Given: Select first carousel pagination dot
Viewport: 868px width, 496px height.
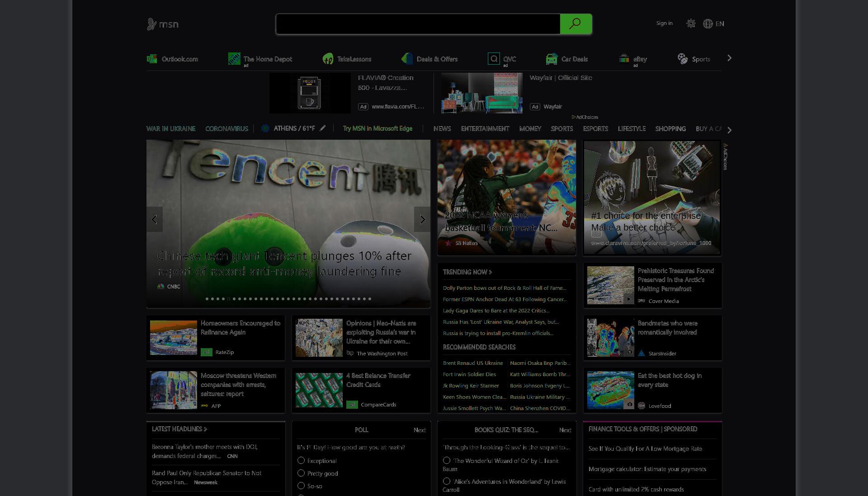Looking at the screenshot, I should tap(207, 298).
